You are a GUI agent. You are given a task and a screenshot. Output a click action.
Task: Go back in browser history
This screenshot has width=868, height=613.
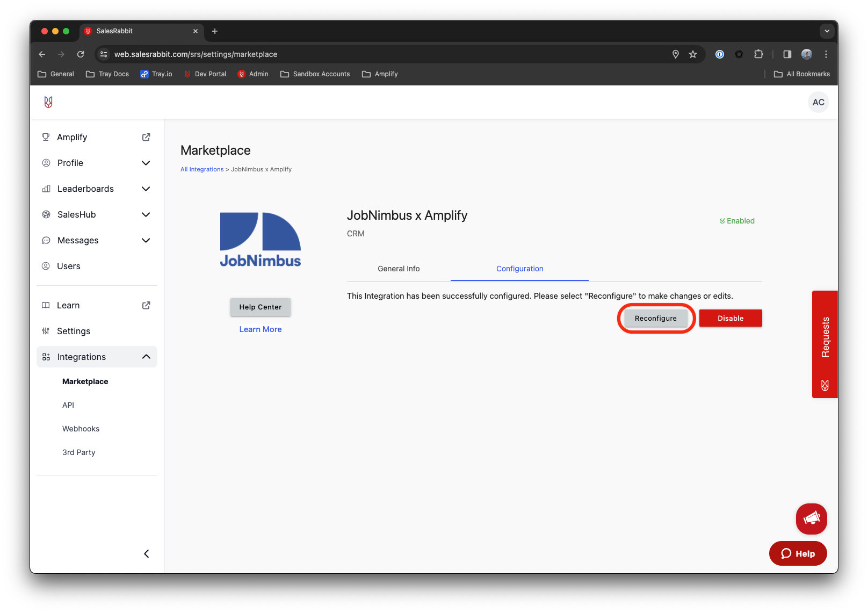[42, 54]
